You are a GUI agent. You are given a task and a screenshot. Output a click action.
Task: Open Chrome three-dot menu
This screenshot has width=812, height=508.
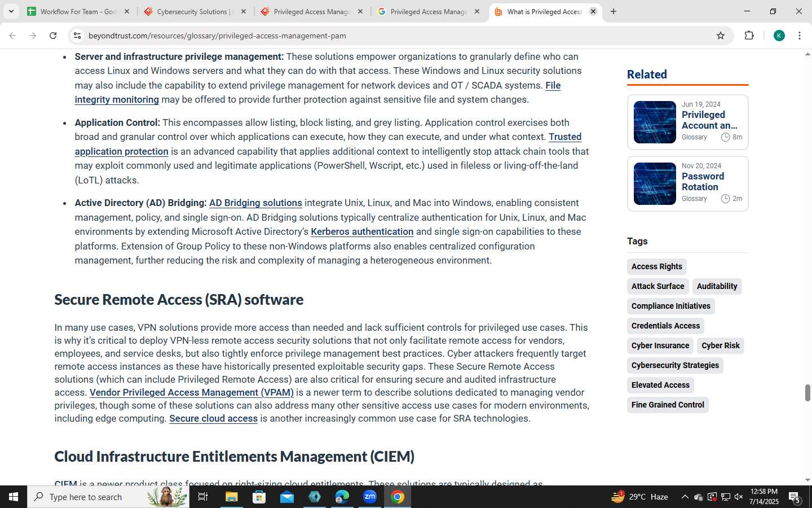click(800, 36)
